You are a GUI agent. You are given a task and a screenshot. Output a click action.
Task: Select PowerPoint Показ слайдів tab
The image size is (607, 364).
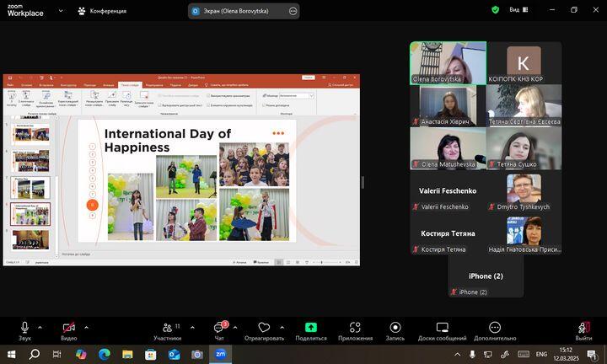[130, 85]
